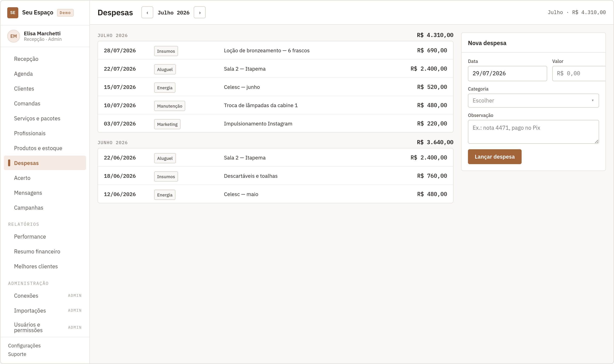This screenshot has height=364, width=614.
Task: Open Suporte link
Action: pyautogui.click(x=17, y=354)
